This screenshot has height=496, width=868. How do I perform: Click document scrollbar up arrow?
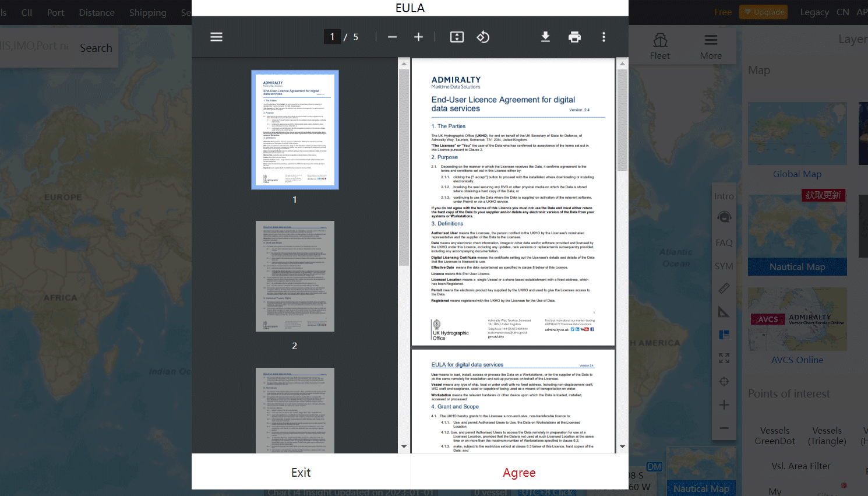(x=622, y=63)
